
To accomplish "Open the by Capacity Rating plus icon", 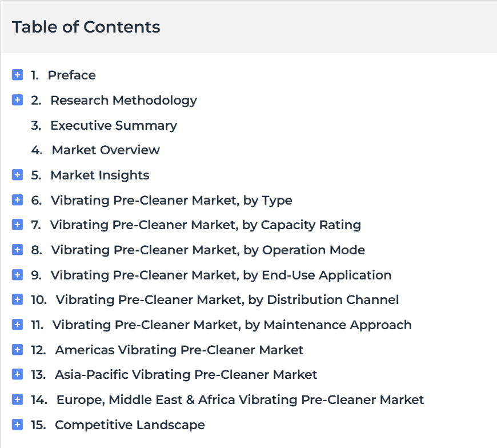I will click(x=18, y=225).
